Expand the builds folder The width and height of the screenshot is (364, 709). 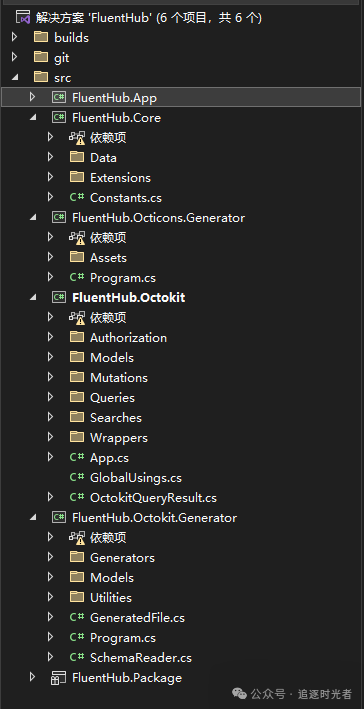pos(14,37)
